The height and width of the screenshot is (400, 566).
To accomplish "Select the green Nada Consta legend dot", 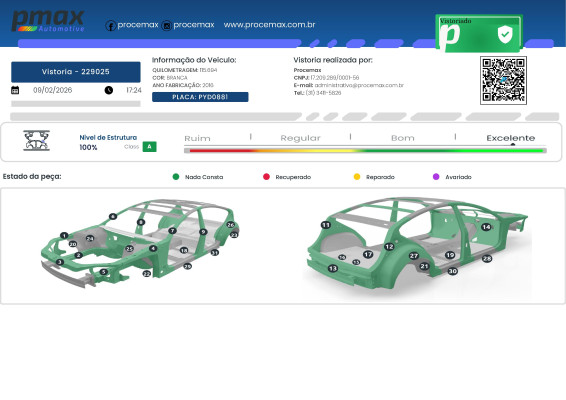I will 176,177.
